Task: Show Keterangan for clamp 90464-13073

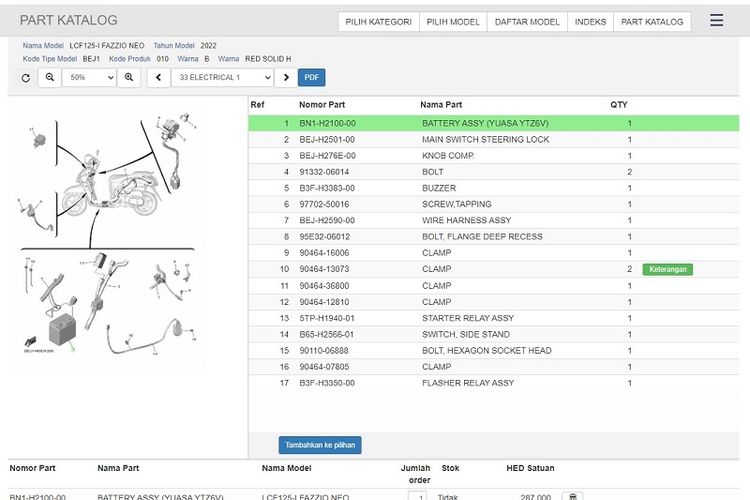Action: coord(667,270)
